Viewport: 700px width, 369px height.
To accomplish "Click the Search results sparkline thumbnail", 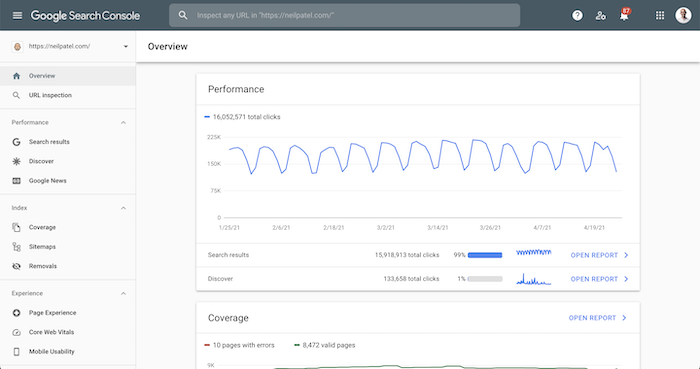I will point(533,253).
